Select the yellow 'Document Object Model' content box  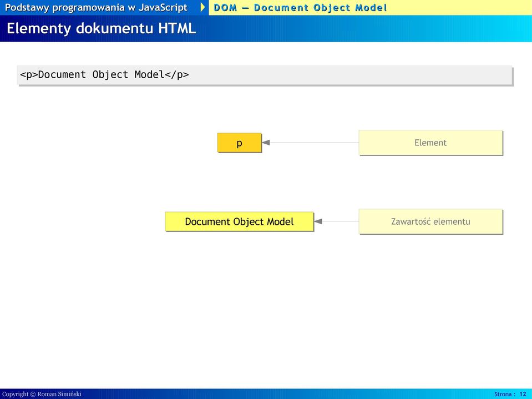coord(239,221)
